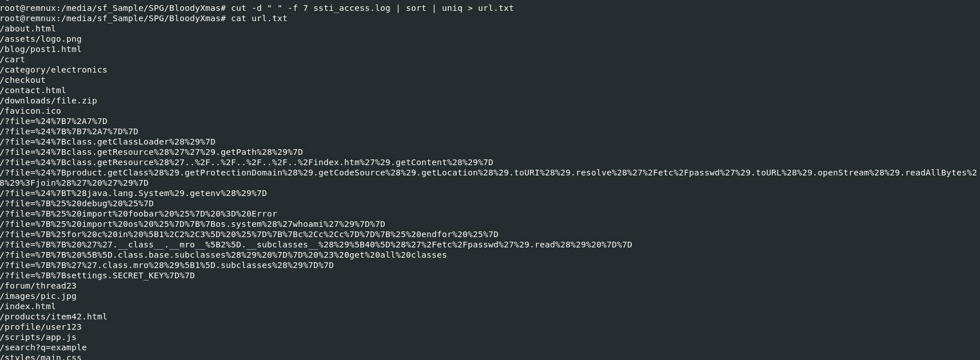The width and height of the screenshot is (980, 360).
Task: Click the /assets/logo.png line
Action: 41,39
